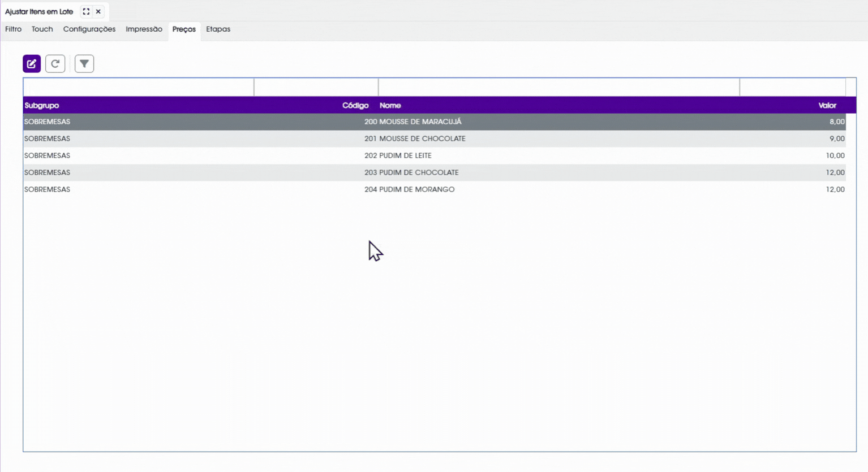Go to the Configurações tab
Viewport: 868px width, 472px height.
pos(89,29)
